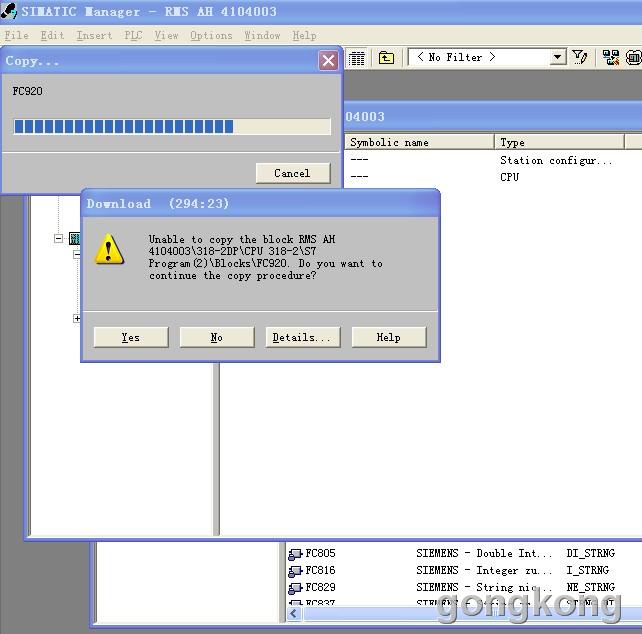Close the Copy... dialog
Image resolution: width=642 pixels, height=634 pixels.
tap(328, 61)
